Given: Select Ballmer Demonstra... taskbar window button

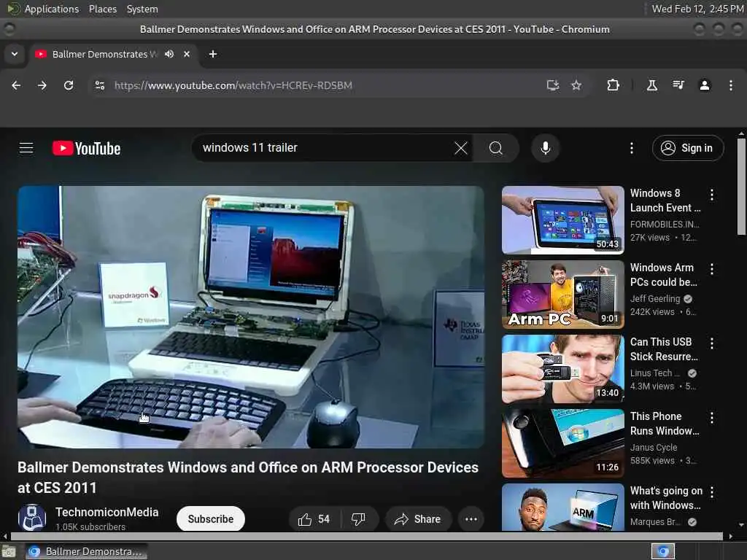Looking at the screenshot, I should pos(86,551).
